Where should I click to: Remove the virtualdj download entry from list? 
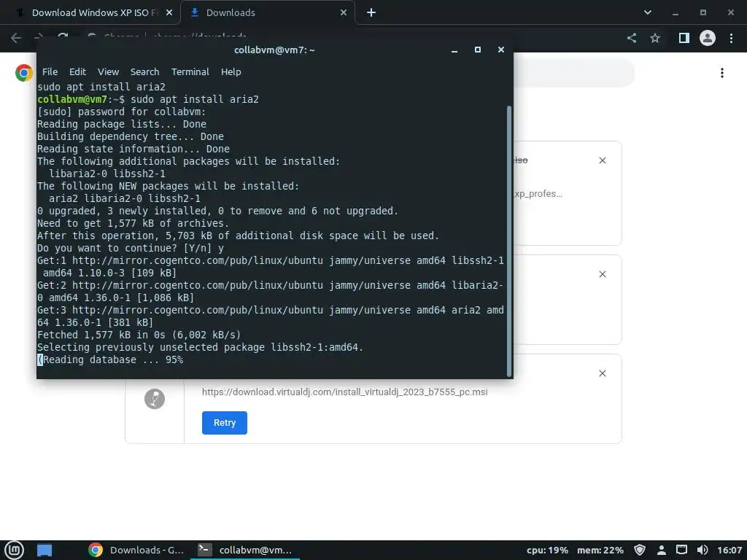pos(602,373)
